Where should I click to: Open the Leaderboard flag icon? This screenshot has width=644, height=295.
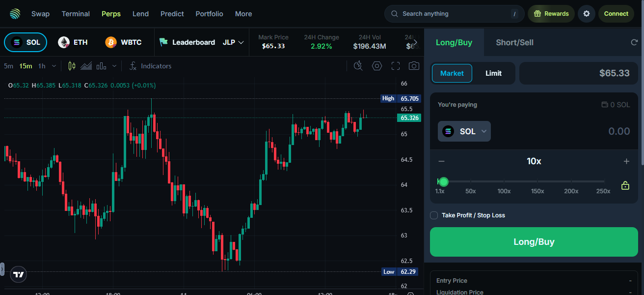[x=163, y=42]
